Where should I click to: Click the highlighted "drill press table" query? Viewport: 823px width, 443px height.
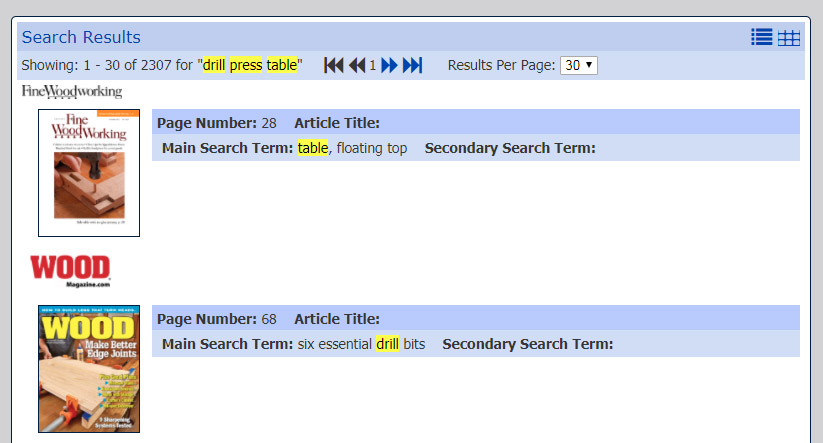(x=250, y=65)
